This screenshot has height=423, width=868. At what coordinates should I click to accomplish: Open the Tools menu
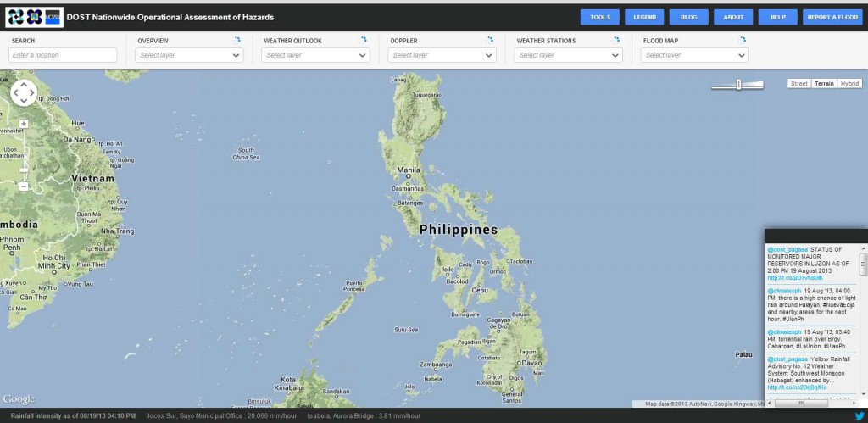click(599, 17)
